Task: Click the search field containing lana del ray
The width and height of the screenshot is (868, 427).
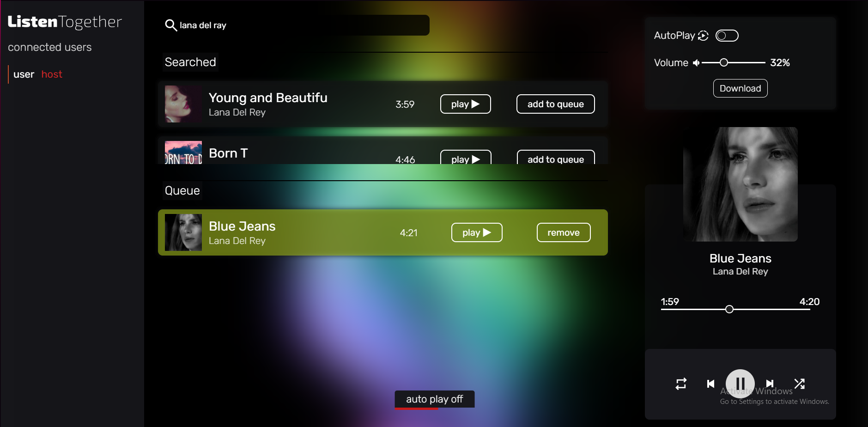Action: (296, 25)
